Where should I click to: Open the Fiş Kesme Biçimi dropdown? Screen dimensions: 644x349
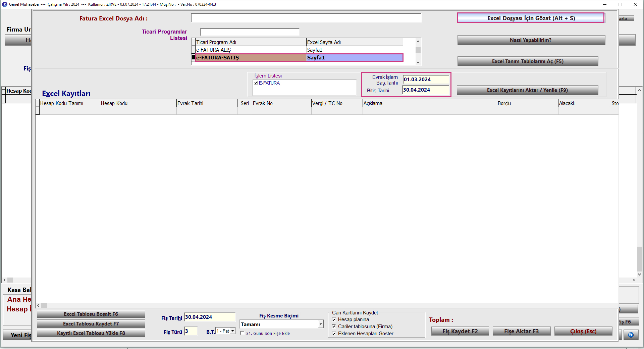coord(321,324)
